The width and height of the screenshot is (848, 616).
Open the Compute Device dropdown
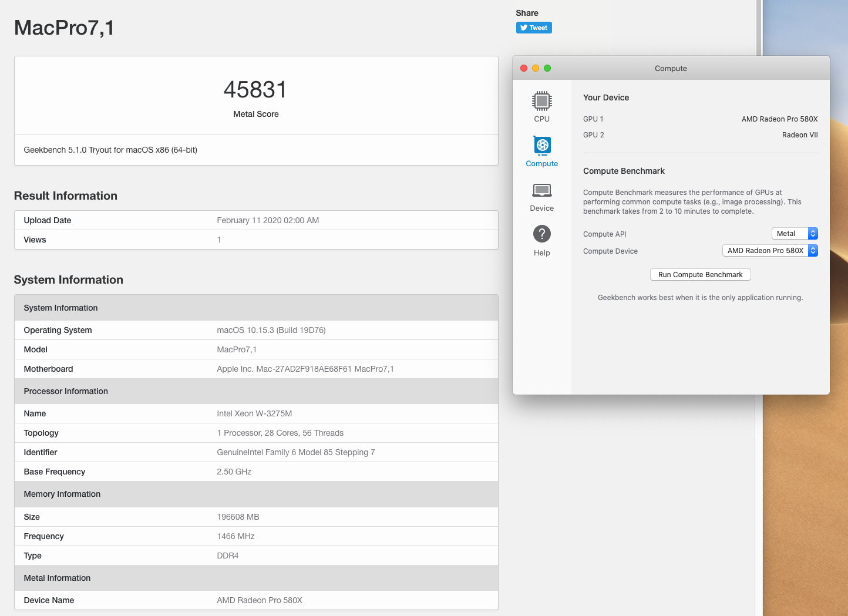[770, 251]
